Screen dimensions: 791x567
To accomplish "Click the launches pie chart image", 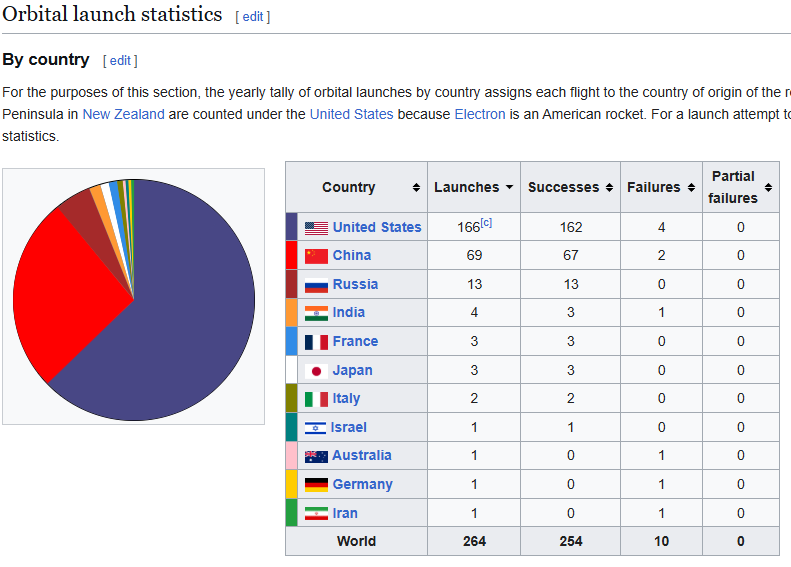I will [134, 300].
